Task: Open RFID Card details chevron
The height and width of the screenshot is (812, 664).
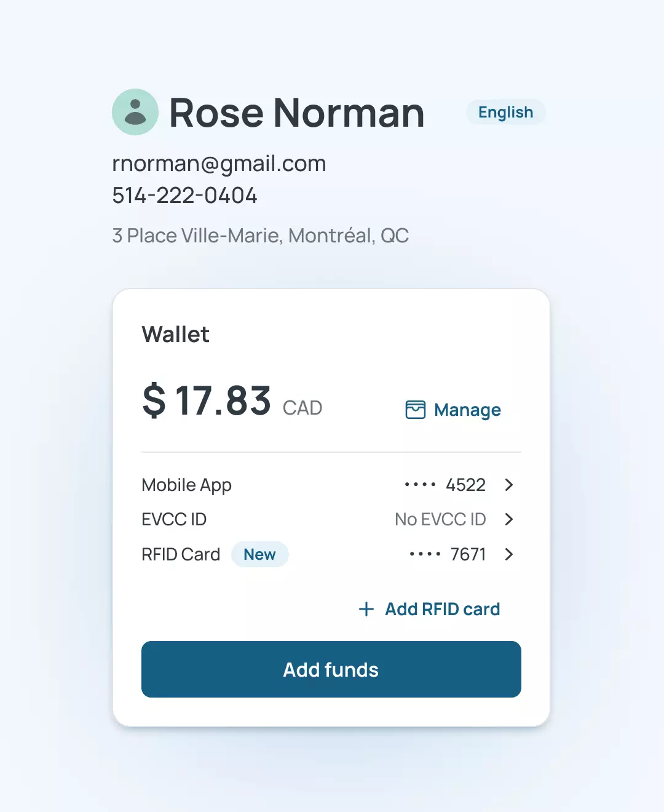Action: click(x=508, y=554)
